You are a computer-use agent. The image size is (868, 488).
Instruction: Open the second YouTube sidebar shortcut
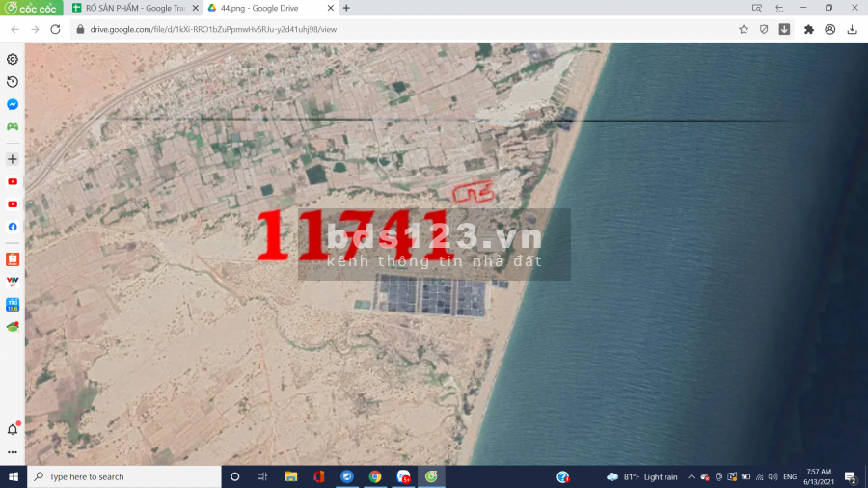(13, 204)
